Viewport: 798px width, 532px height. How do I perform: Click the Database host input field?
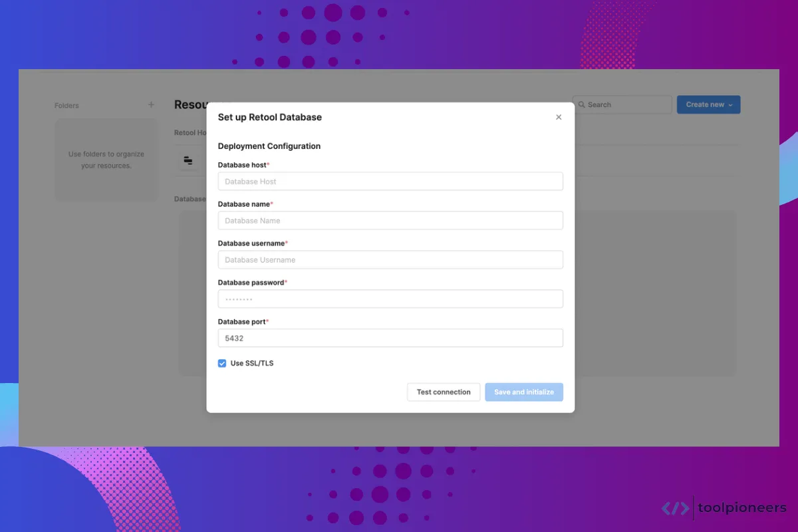point(390,182)
